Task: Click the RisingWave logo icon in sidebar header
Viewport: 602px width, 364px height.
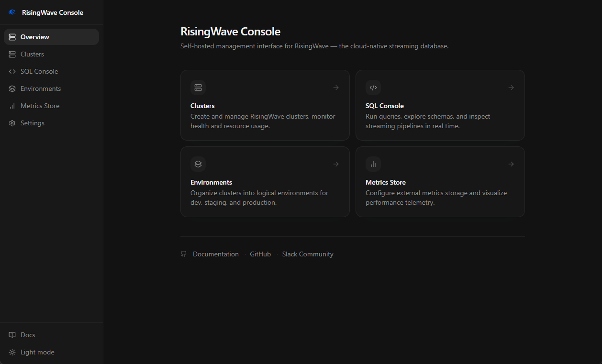Action: coord(12,12)
